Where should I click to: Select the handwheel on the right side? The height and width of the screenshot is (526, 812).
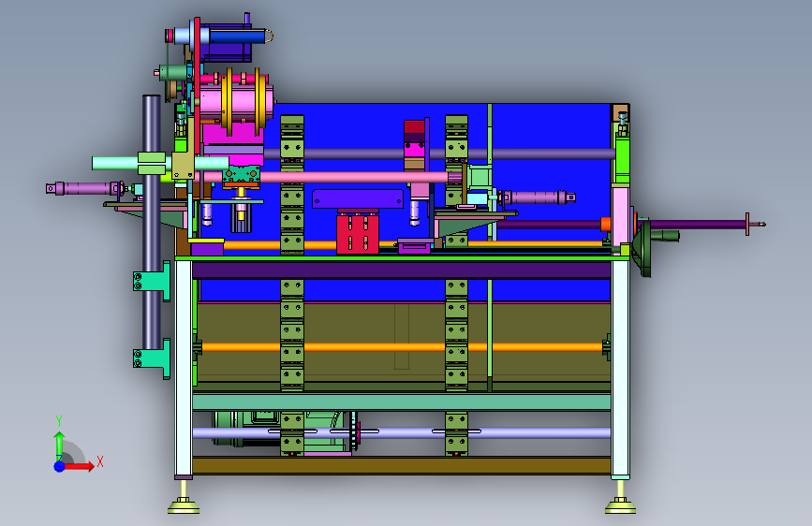(x=645, y=249)
